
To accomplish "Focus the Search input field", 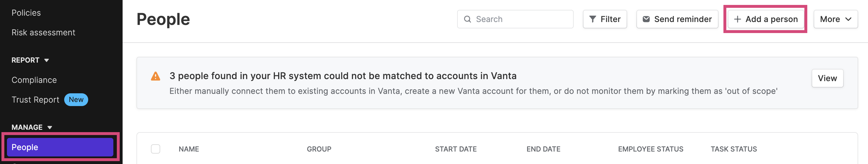I will coord(515,19).
